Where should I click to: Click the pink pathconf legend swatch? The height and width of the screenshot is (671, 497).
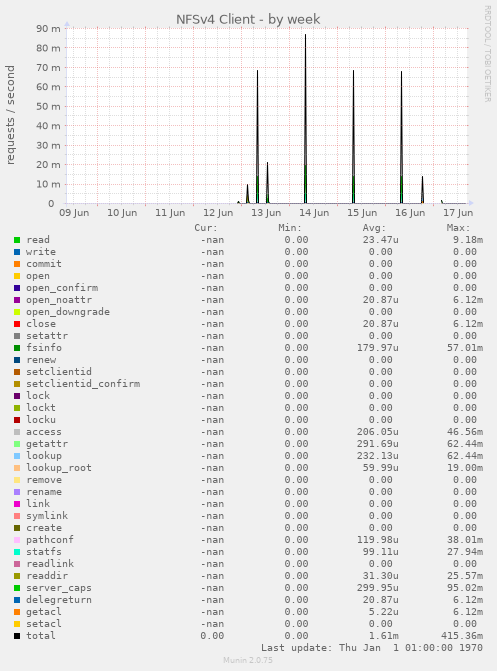tap(17, 540)
